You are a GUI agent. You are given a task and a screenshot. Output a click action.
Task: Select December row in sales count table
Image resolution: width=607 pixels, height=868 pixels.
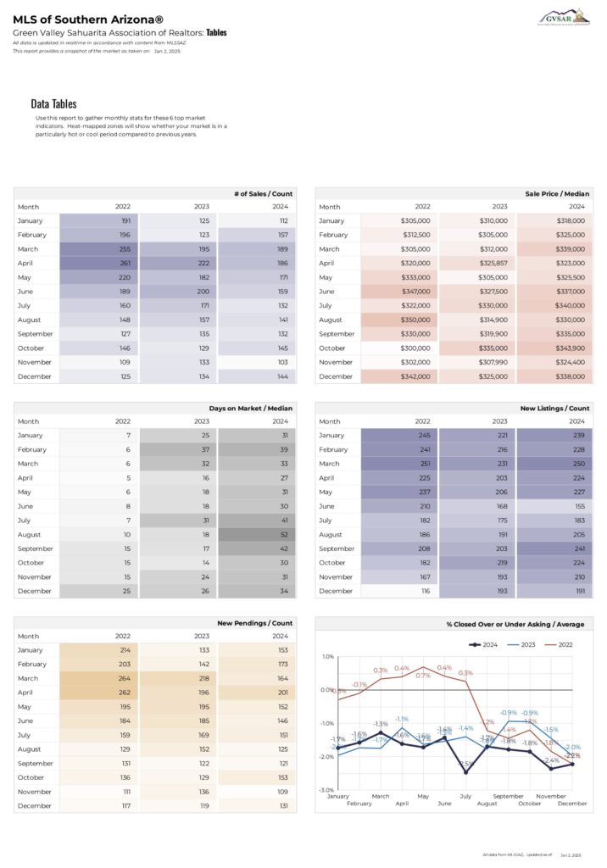pyautogui.click(x=155, y=376)
